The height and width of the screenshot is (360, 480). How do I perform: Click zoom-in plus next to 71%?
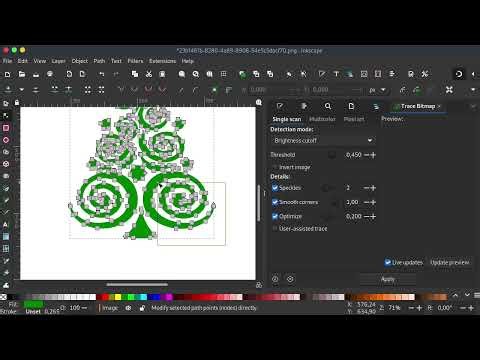(x=419, y=308)
